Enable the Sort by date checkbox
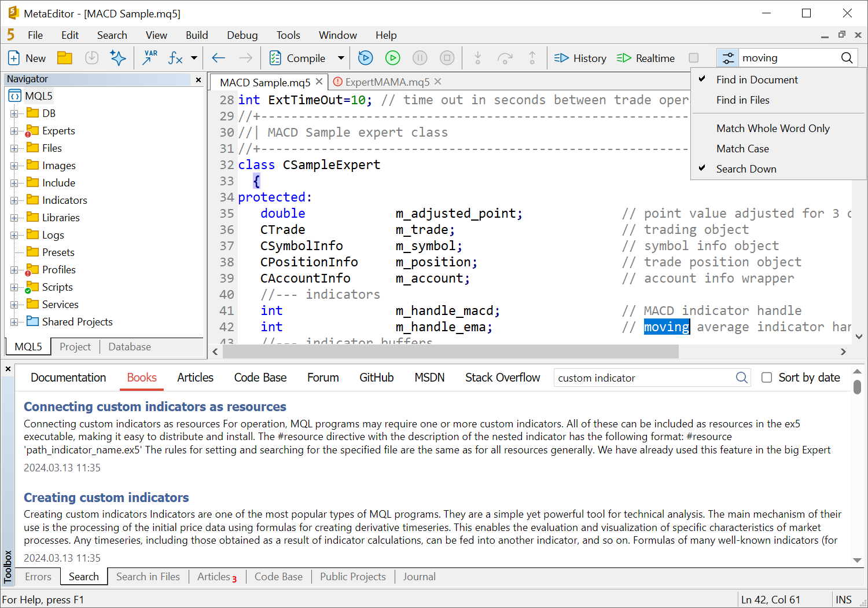 pos(767,378)
